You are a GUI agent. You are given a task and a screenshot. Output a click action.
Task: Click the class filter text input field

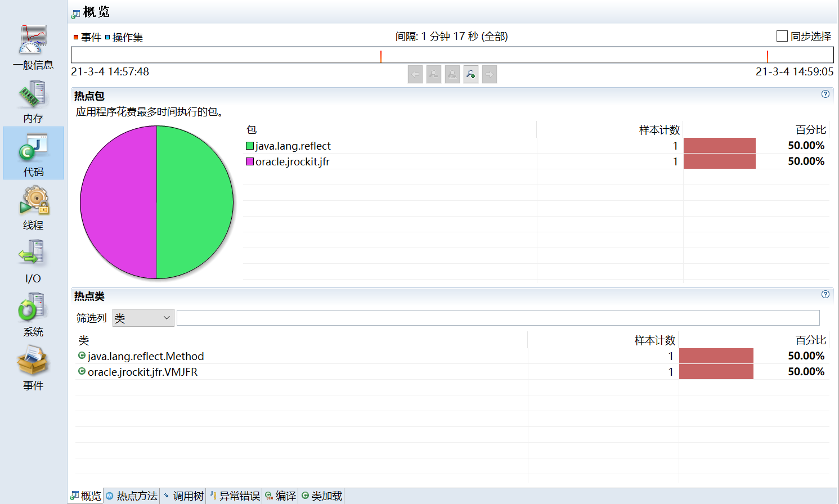tap(497, 318)
